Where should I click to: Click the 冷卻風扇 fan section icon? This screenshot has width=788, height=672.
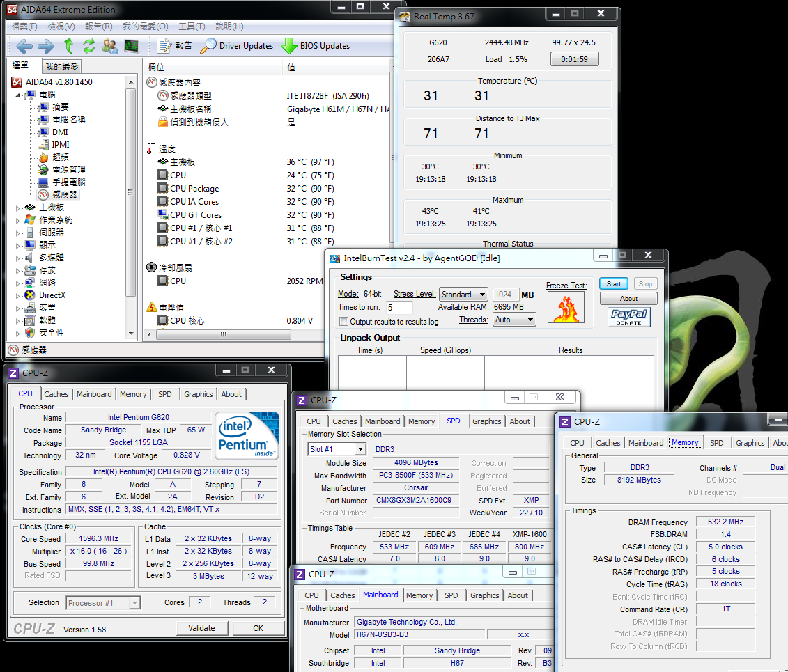coord(151,267)
